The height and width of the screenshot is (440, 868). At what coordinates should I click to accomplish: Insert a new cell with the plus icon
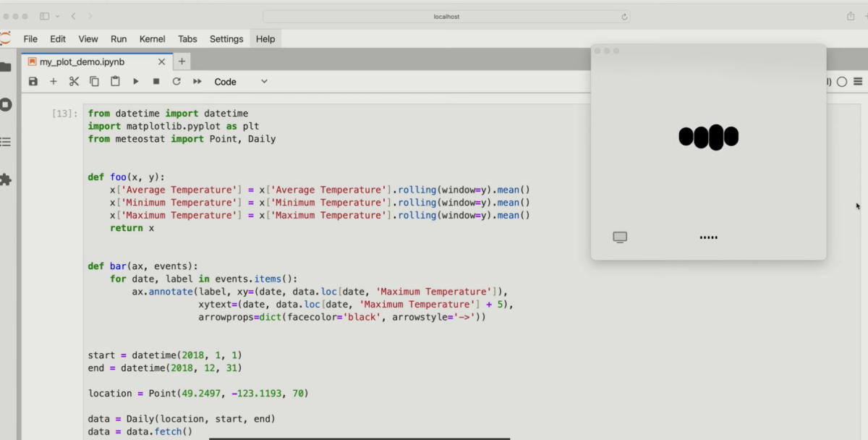[54, 82]
